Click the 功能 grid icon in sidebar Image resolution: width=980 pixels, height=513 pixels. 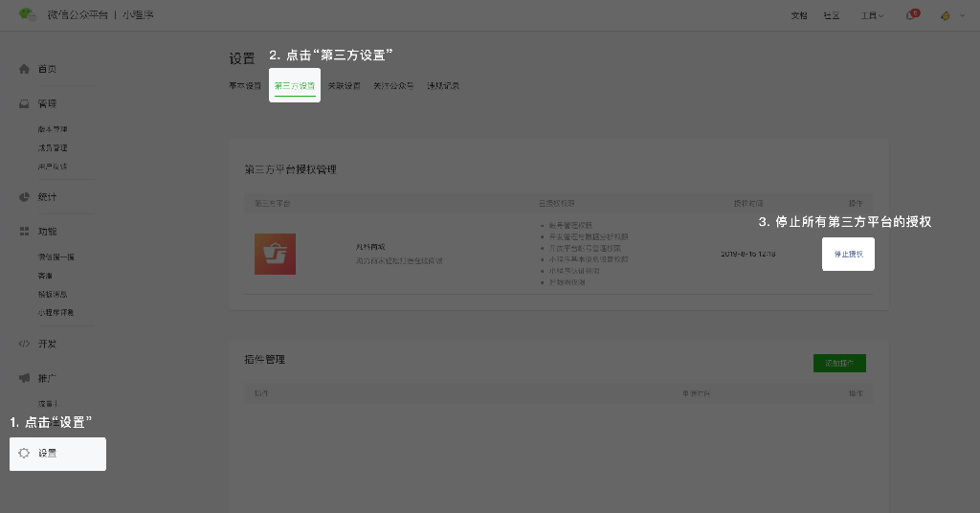click(25, 232)
